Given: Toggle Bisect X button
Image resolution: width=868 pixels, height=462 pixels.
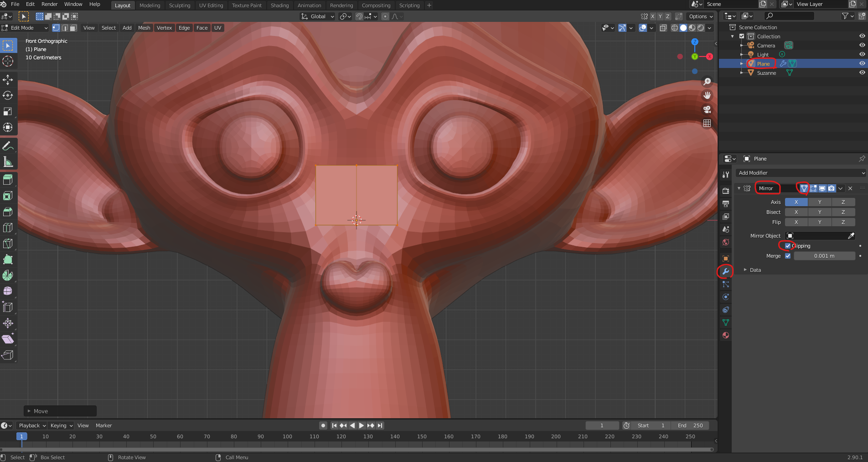Looking at the screenshot, I should pyautogui.click(x=796, y=212).
